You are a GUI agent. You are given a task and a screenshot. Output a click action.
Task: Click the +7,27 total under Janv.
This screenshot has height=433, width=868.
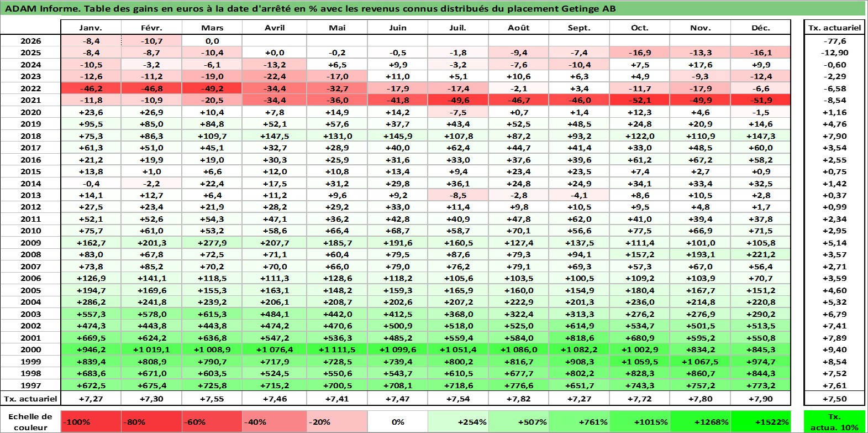pos(91,399)
